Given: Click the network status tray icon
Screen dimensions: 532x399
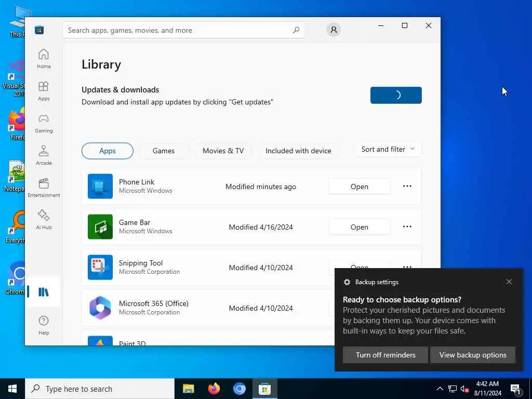Looking at the screenshot, I should [453, 389].
